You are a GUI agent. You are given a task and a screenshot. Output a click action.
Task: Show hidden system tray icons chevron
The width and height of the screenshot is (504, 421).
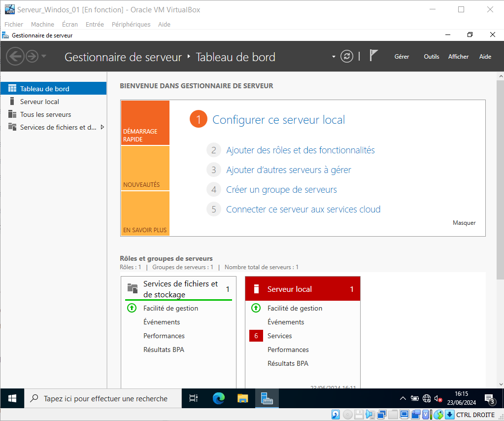point(403,398)
